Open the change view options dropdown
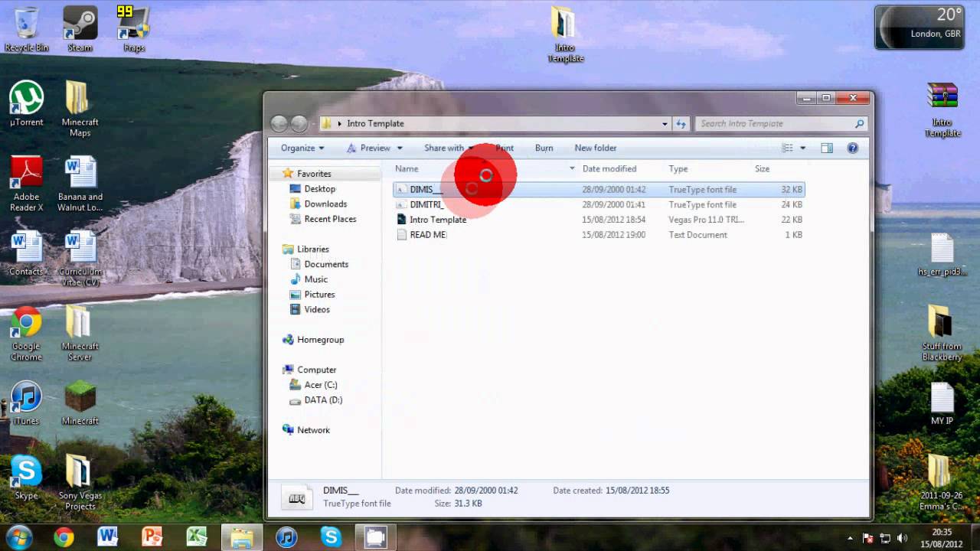Screen dimensions: 980x551 [x=803, y=148]
